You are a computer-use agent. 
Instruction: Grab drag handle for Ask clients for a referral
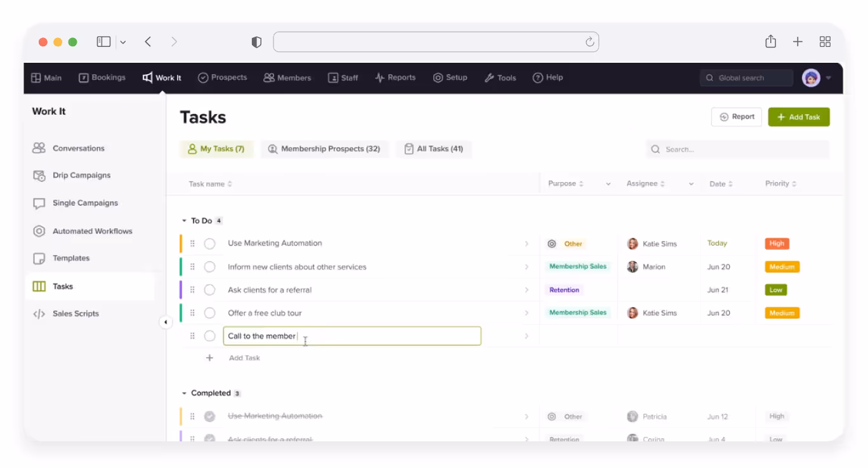click(192, 290)
